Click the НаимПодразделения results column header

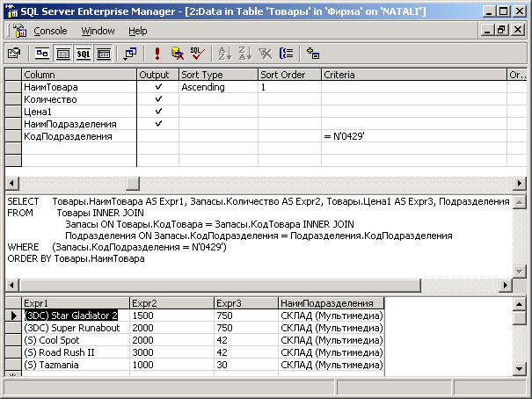click(332, 303)
